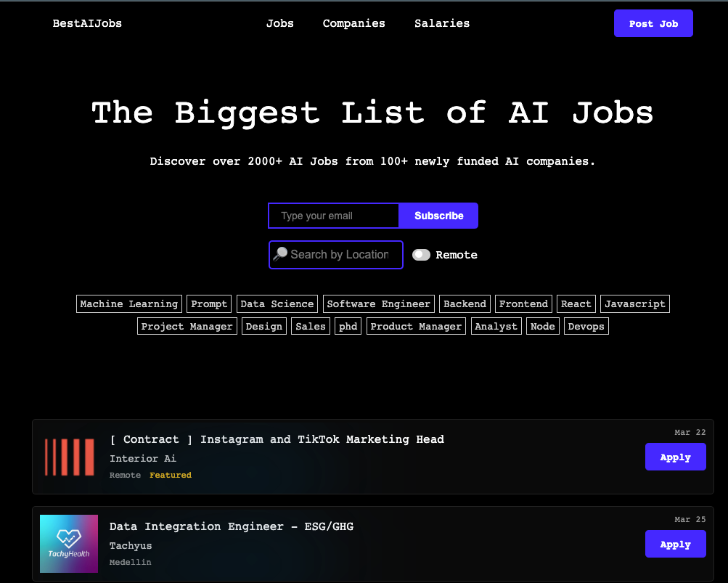Click the phd filter tag

coord(348,326)
